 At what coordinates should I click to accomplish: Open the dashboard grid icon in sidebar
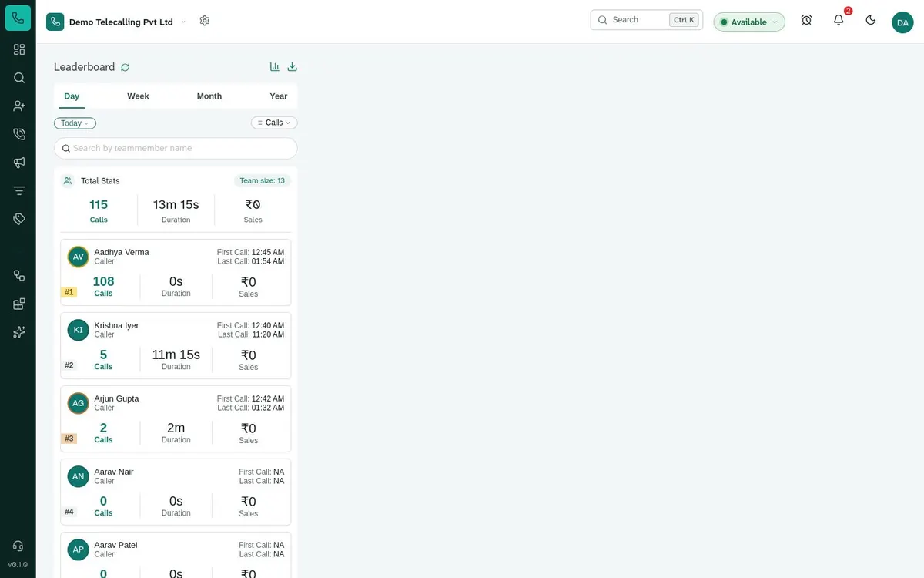point(19,49)
